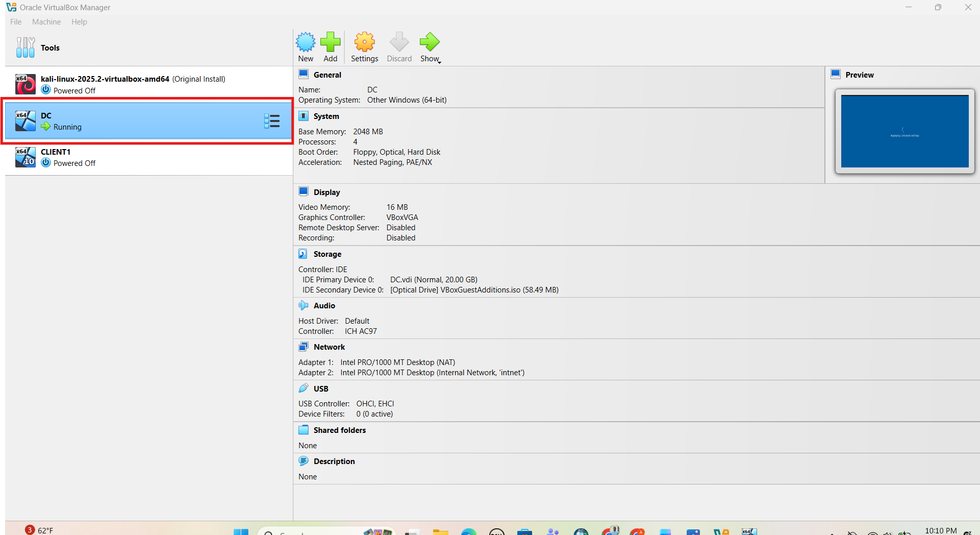The width and height of the screenshot is (980, 535).
Task: Select the kali-linux VM OS icon
Action: click(25, 84)
